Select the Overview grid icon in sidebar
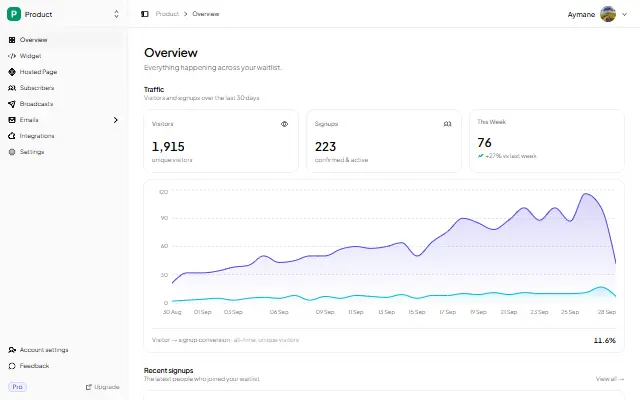The width and height of the screenshot is (640, 400). pyautogui.click(x=12, y=40)
